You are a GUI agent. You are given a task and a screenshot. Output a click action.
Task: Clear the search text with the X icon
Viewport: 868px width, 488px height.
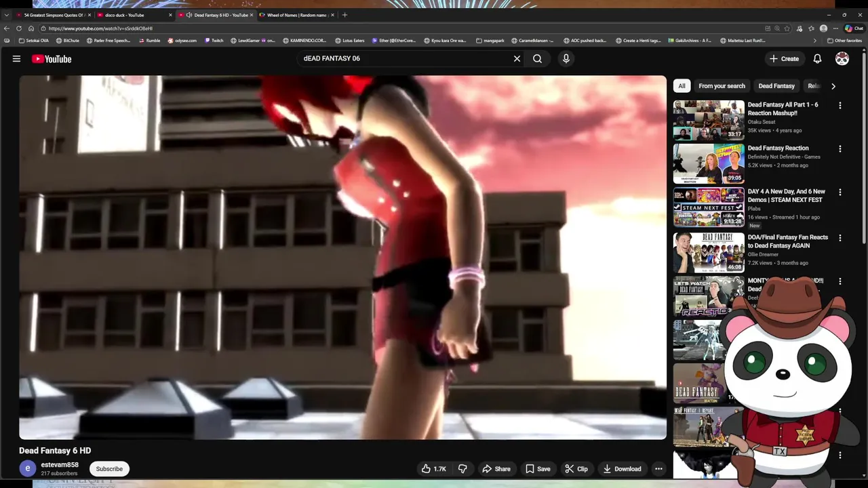click(x=517, y=59)
